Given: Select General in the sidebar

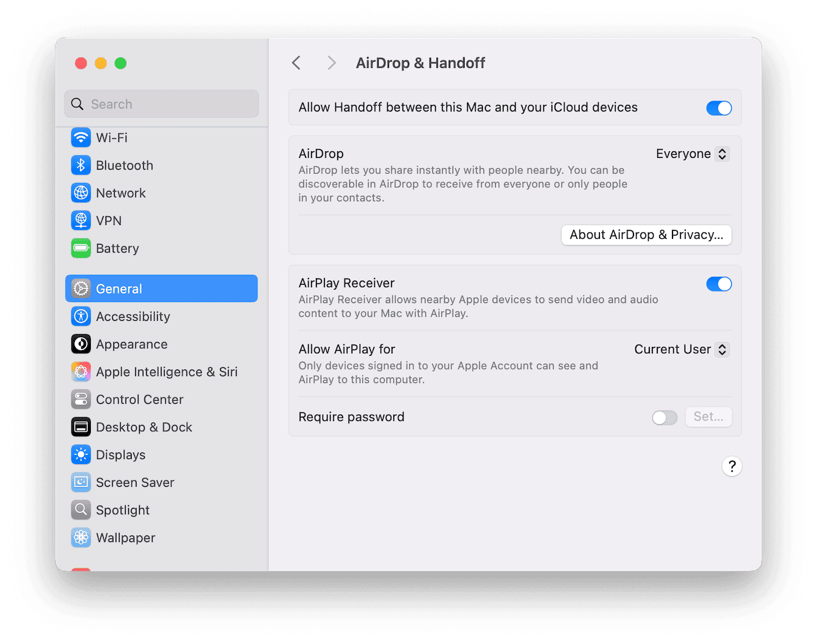Looking at the screenshot, I should (118, 288).
